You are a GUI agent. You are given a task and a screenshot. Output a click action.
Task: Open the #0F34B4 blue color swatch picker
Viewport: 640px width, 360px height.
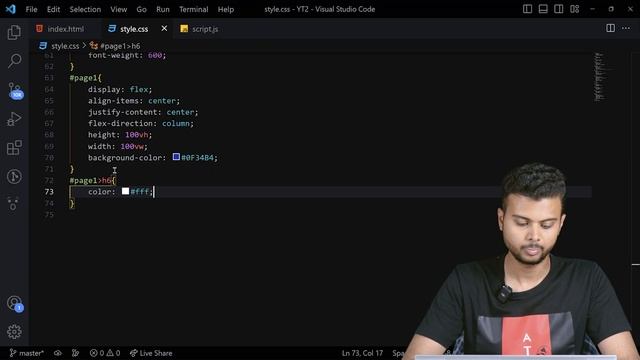[x=176, y=157]
